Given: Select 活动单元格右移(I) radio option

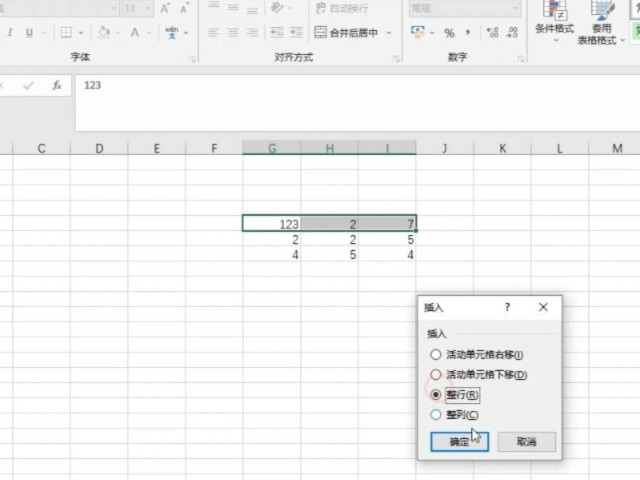Looking at the screenshot, I should click(x=476, y=355).
